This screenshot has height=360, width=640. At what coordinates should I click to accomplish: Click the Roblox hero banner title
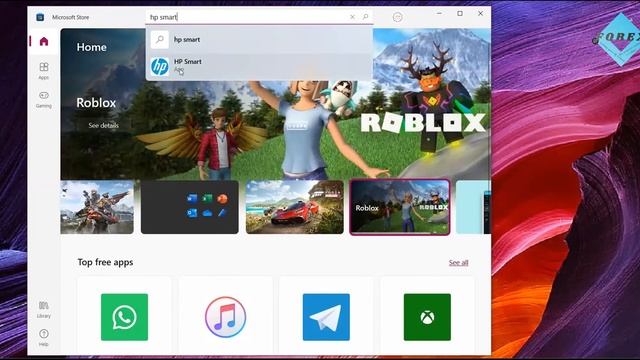pos(96,102)
